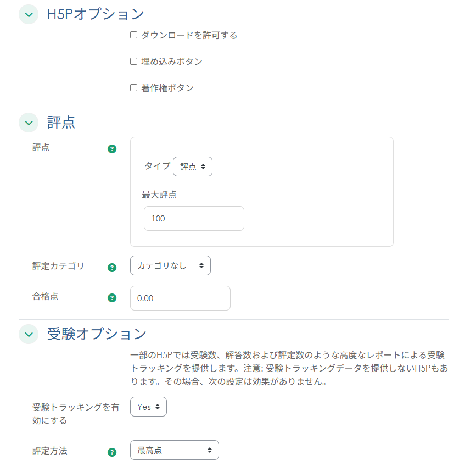Collapse the 評点 section chevron
This screenshot has height=460, width=476.
pyautogui.click(x=29, y=123)
